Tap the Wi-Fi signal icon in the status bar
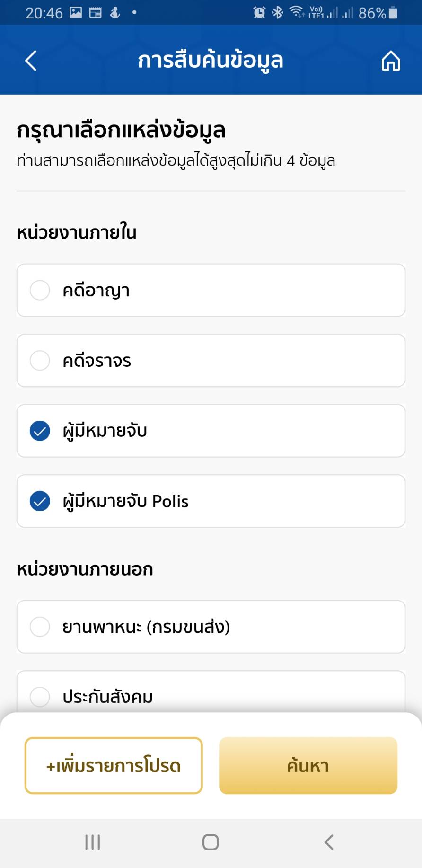Screen dimensions: 422x868 [297, 12]
